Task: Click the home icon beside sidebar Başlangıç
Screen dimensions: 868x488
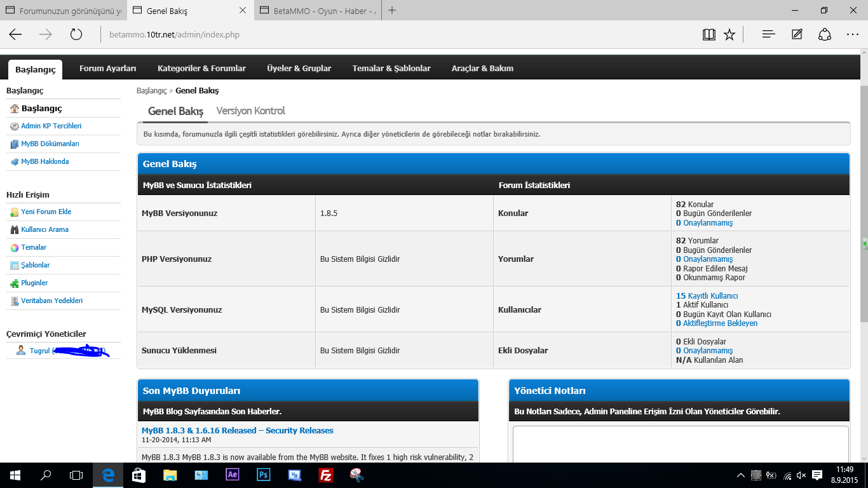Action: tap(15, 109)
